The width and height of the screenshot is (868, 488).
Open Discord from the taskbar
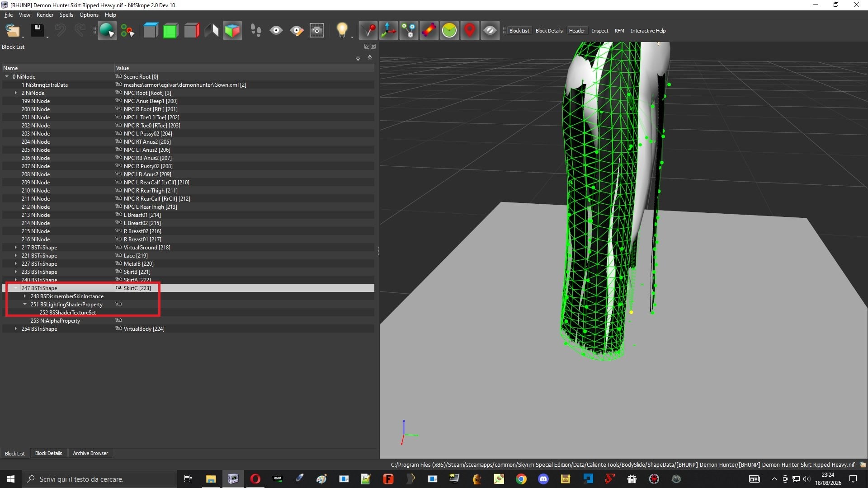point(543,479)
